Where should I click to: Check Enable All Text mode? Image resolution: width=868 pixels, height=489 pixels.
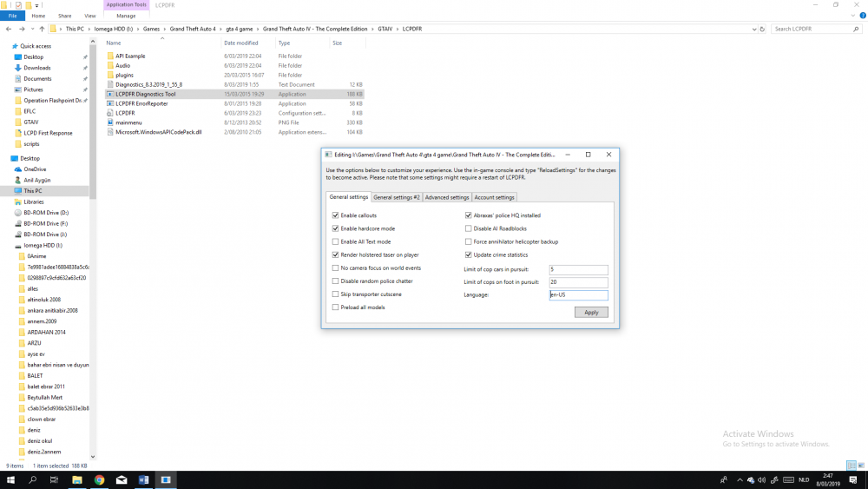(x=335, y=241)
